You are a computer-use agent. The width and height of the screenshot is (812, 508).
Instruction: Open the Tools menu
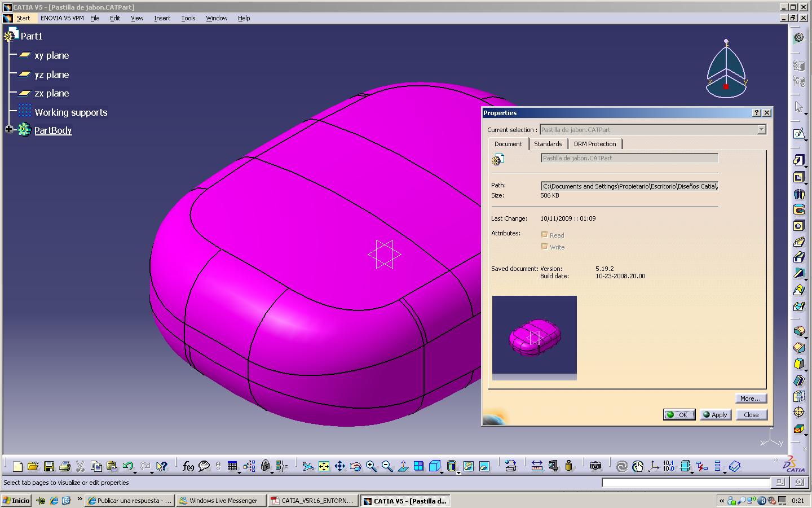coord(188,18)
